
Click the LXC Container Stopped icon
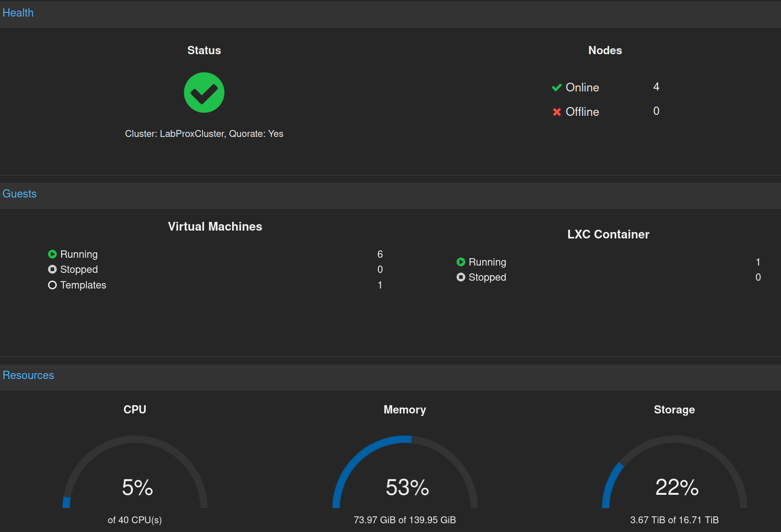click(x=461, y=277)
